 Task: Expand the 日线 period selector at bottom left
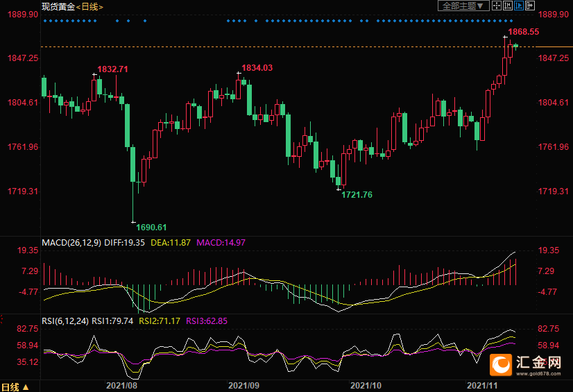click(15, 386)
